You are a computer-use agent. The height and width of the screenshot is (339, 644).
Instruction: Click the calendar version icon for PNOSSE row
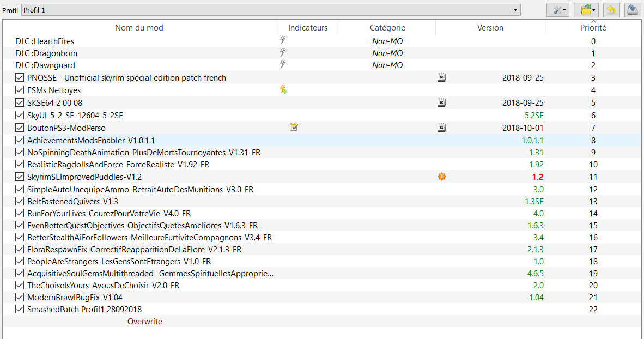pyautogui.click(x=441, y=77)
